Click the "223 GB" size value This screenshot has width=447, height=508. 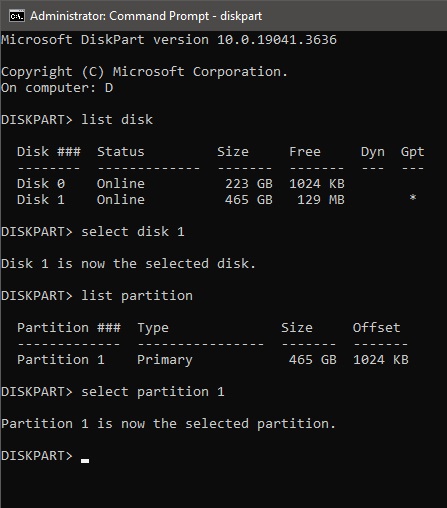click(x=249, y=184)
